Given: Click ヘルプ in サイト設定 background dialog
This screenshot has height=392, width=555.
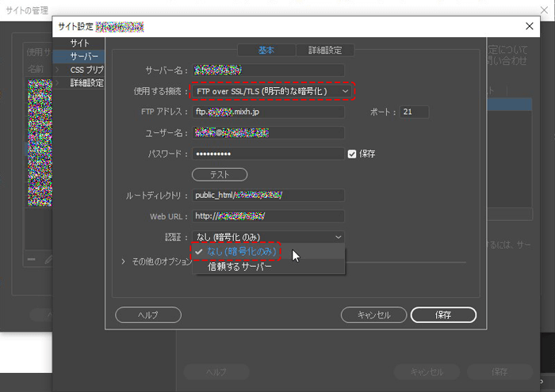Looking at the screenshot, I should tap(216, 372).
